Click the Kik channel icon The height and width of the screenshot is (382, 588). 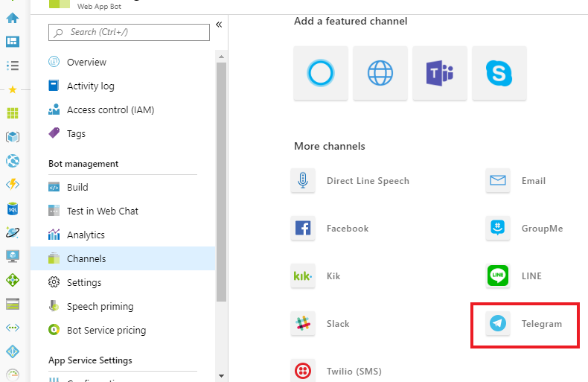point(303,276)
